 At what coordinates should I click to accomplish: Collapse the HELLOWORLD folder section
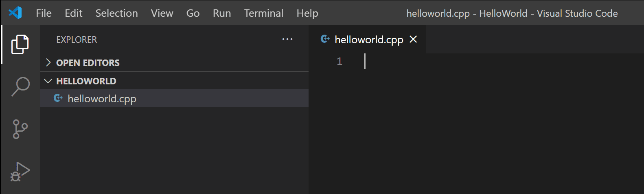[x=48, y=81]
